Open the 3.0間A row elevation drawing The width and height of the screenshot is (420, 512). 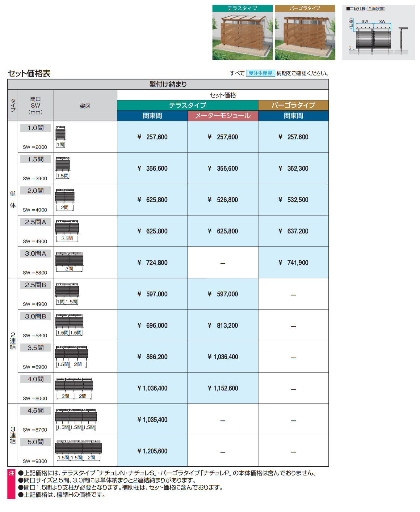pos(69,262)
